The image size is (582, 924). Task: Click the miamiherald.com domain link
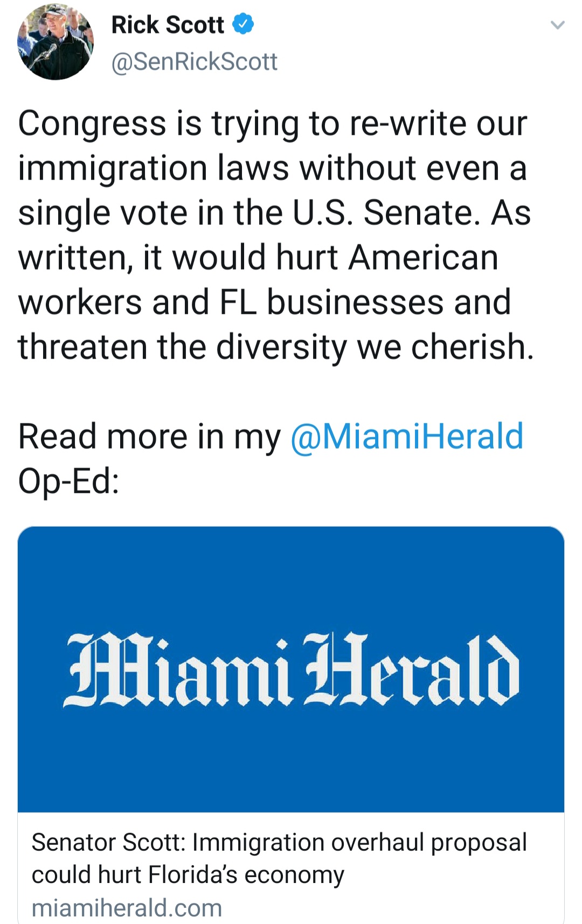[x=127, y=908]
